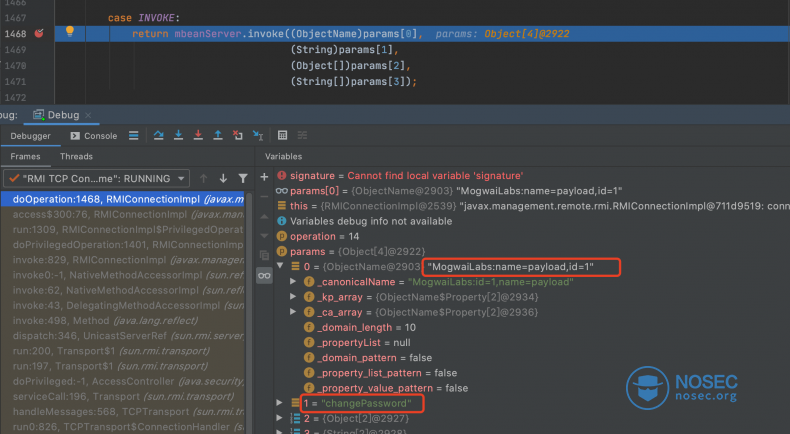Select frame run:1309, RMIConnectionImpl$PrivilegedOperation
This screenshot has width=790, height=434.
(x=122, y=229)
